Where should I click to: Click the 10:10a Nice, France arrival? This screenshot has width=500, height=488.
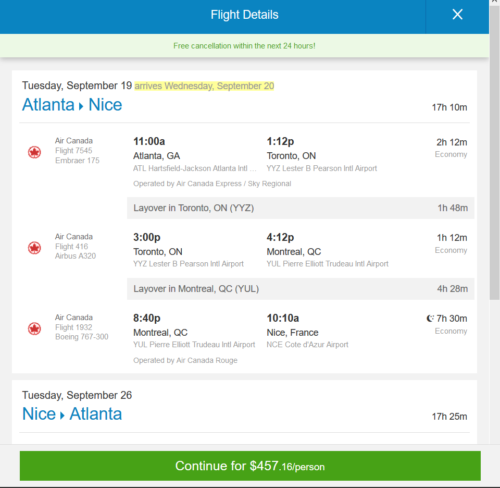[x=283, y=318]
